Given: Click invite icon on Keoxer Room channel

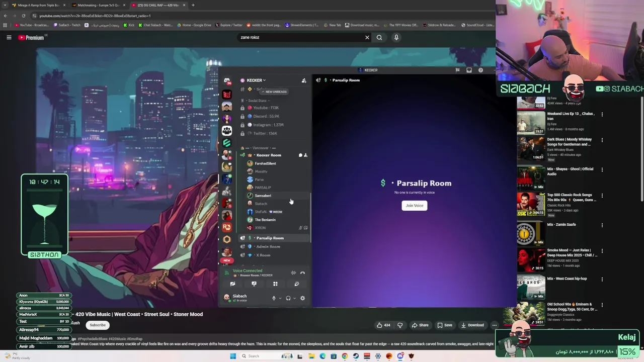Looking at the screenshot, I should [x=305, y=155].
